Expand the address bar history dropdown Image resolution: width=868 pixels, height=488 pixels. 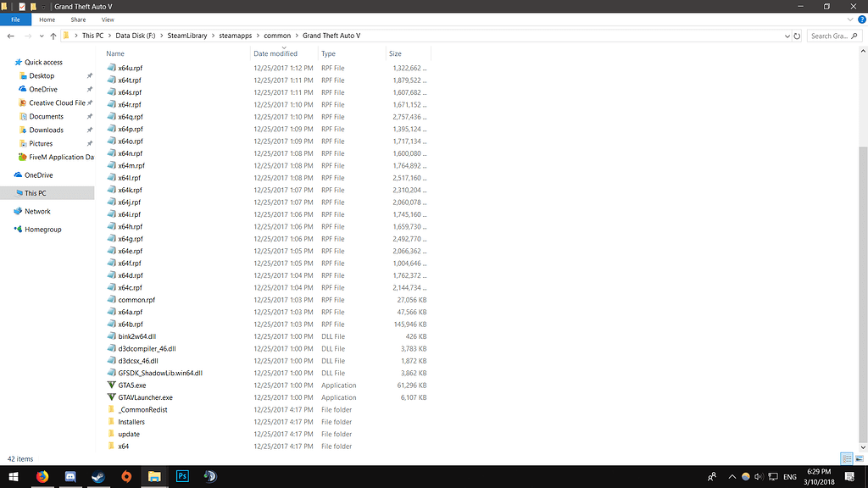click(787, 36)
